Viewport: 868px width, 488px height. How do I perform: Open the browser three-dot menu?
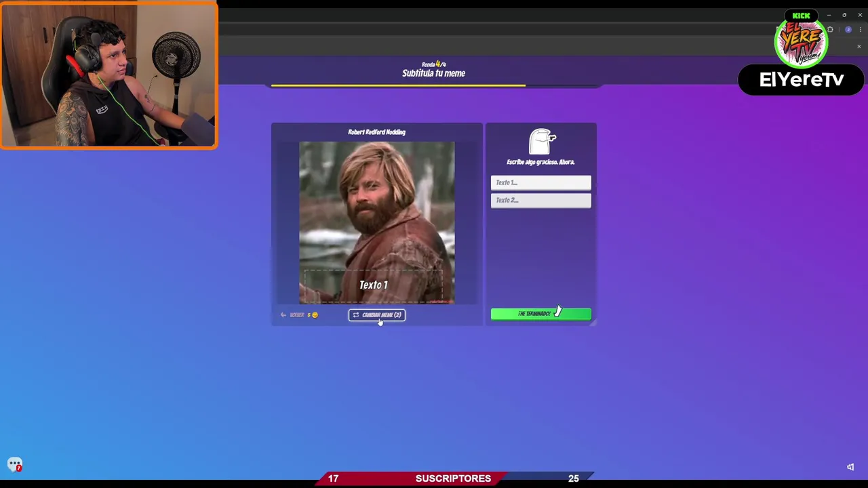(860, 30)
